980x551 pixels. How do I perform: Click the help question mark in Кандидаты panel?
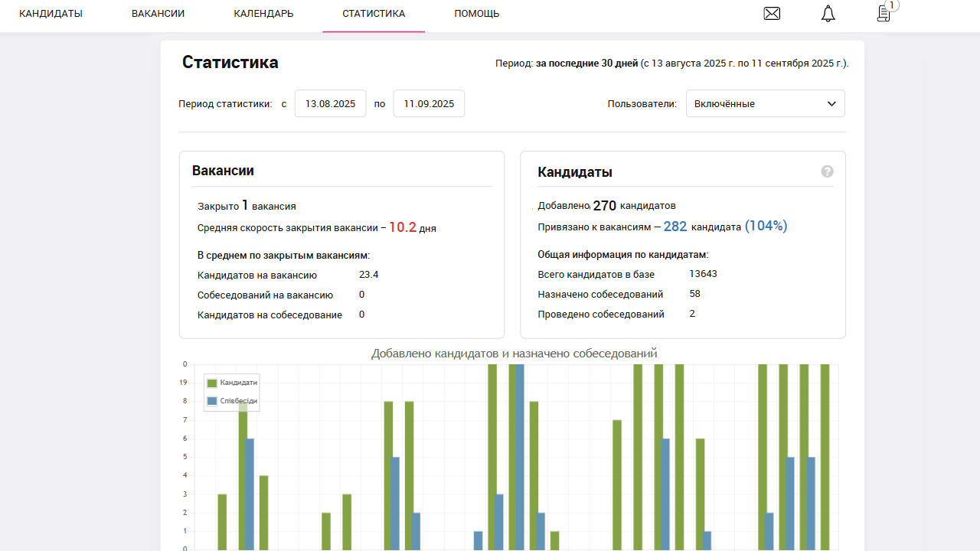(x=827, y=171)
